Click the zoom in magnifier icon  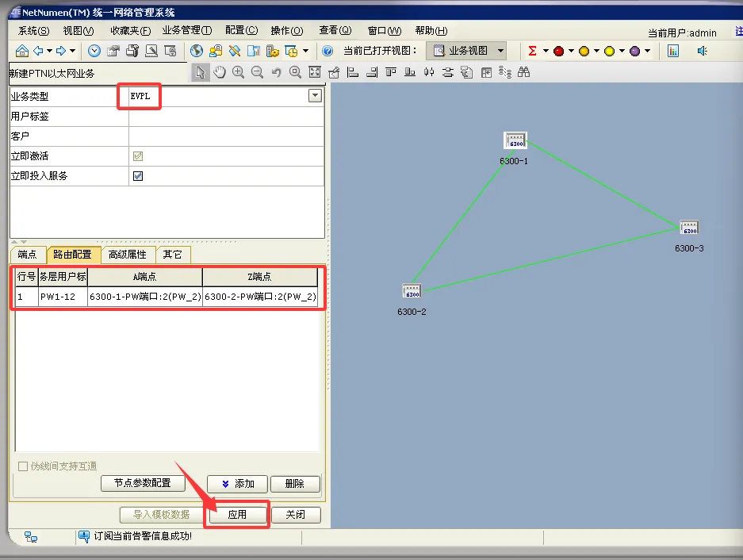pyautogui.click(x=239, y=72)
